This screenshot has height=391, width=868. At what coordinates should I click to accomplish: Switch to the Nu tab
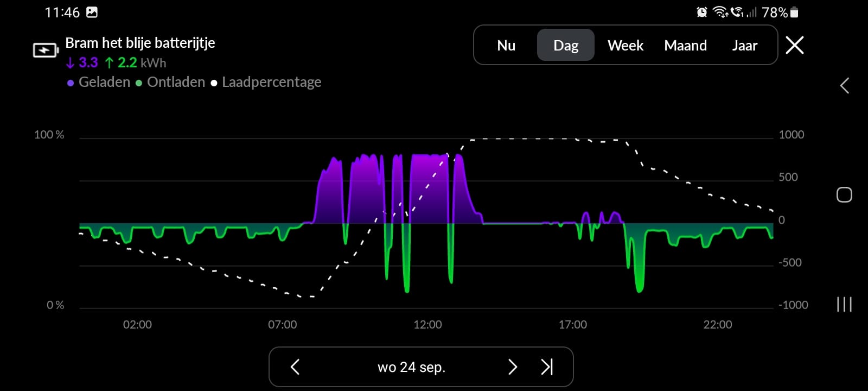[x=506, y=46]
